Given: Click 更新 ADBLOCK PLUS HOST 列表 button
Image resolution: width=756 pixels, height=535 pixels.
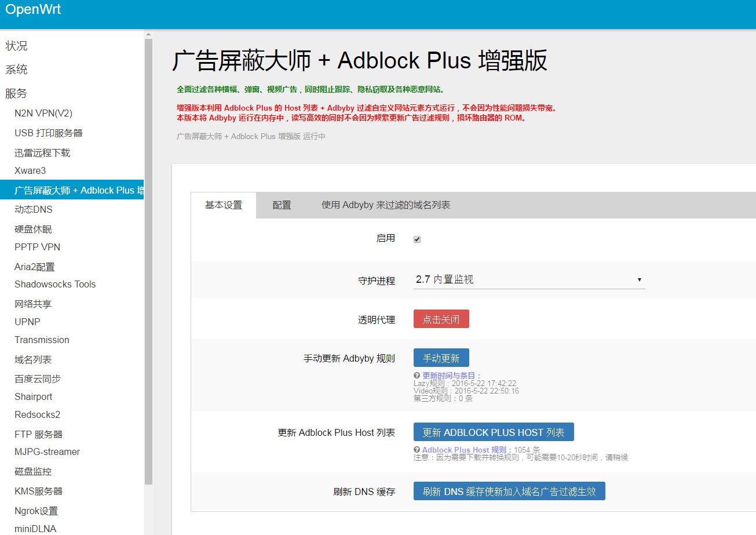Looking at the screenshot, I should (x=494, y=432).
